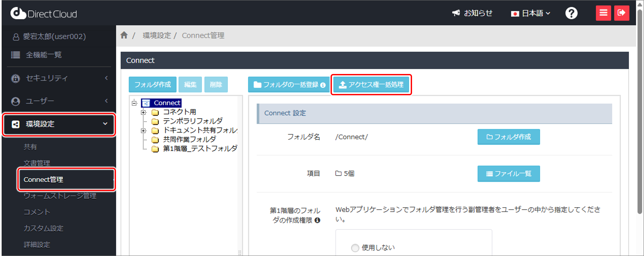
Task: Click the アクセス権一括処理 button
Action: click(x=371, y=85)
